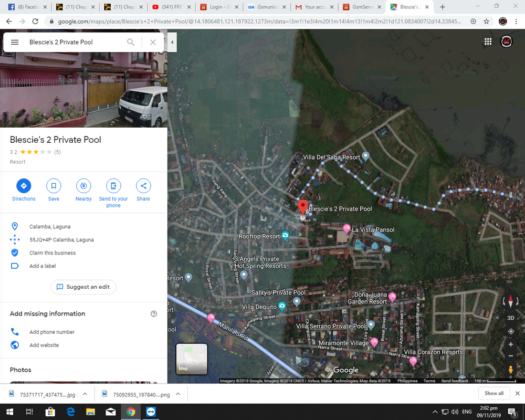Screen dimensions: 525x420
Task: Click Dona Juana Garden Resort pin
Action: click(x=392, y=297)
